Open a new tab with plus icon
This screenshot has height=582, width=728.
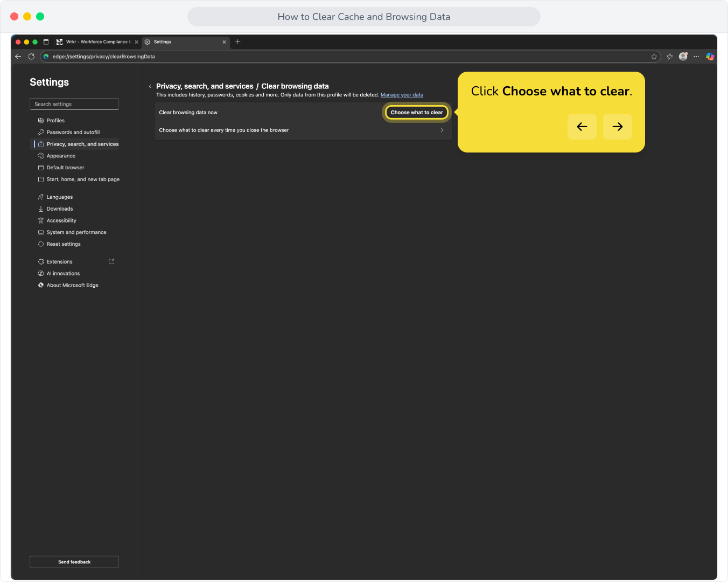237,41
